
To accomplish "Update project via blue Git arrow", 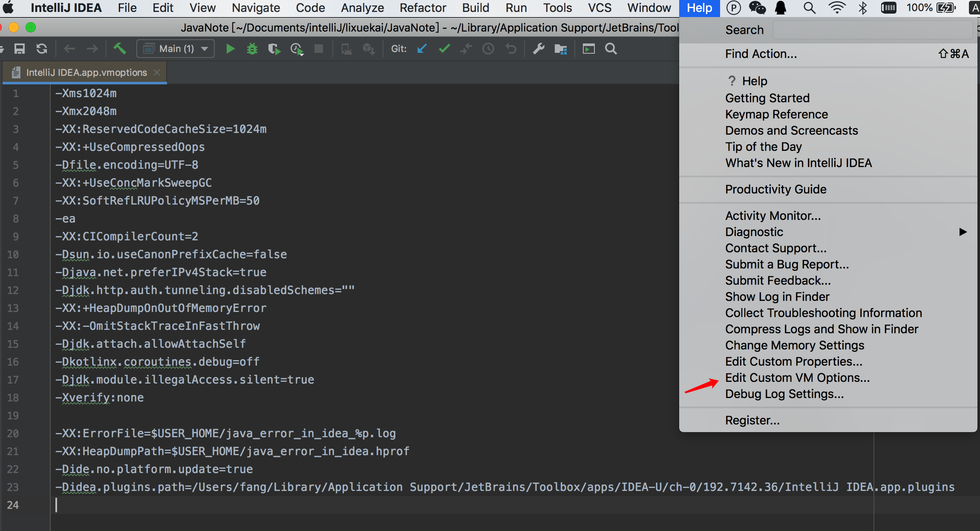I will (x=422, y=49).
